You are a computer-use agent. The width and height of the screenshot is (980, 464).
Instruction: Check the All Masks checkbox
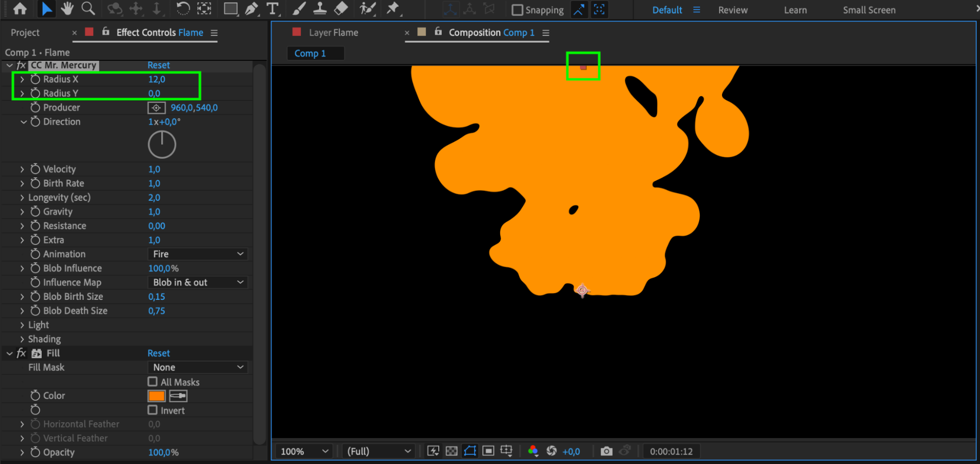[152, 382]
